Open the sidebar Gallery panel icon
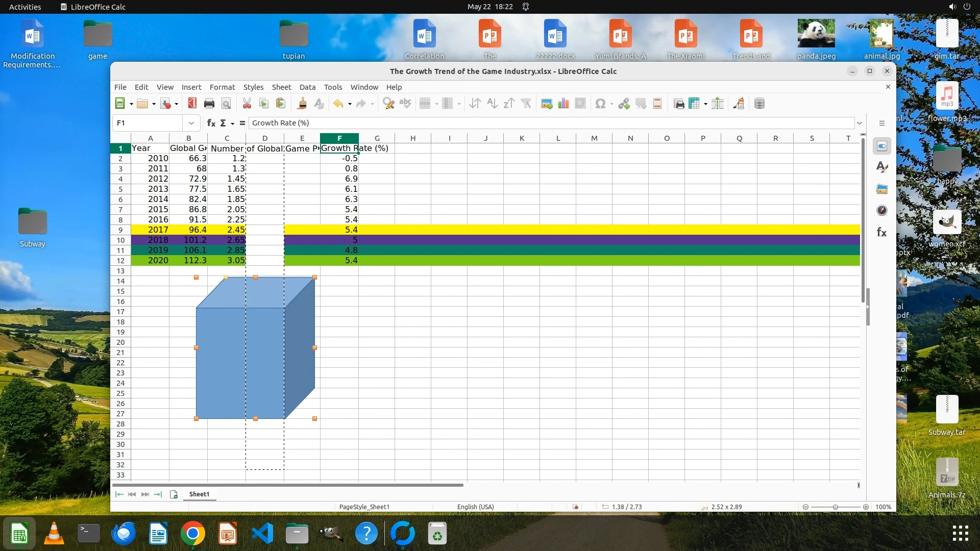The width and height of the screenshot is (980, 551). pyautogui.click(x=881, y=189)
